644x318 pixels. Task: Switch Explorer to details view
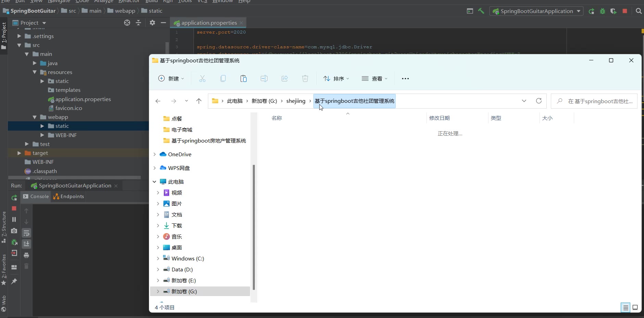(x=626, y=307)
